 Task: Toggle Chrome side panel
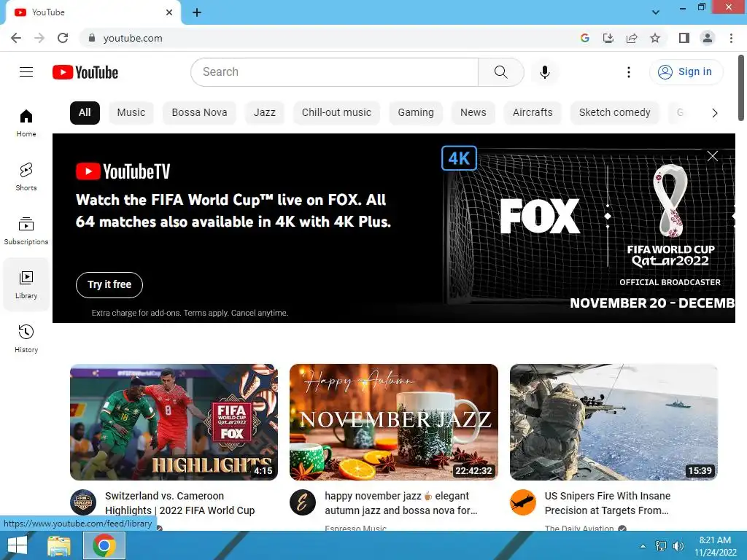(684, 38)
